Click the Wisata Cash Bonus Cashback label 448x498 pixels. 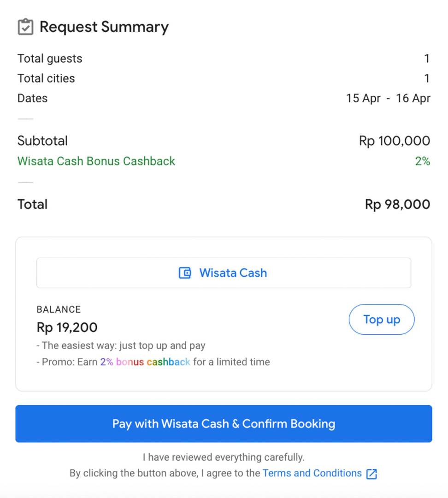(x=96, y=161)
